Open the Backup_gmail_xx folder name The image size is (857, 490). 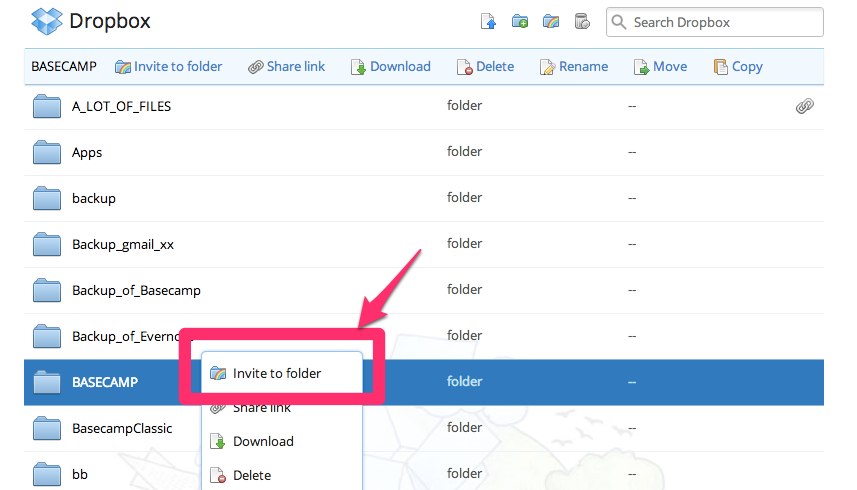click(x=123, y=244)
